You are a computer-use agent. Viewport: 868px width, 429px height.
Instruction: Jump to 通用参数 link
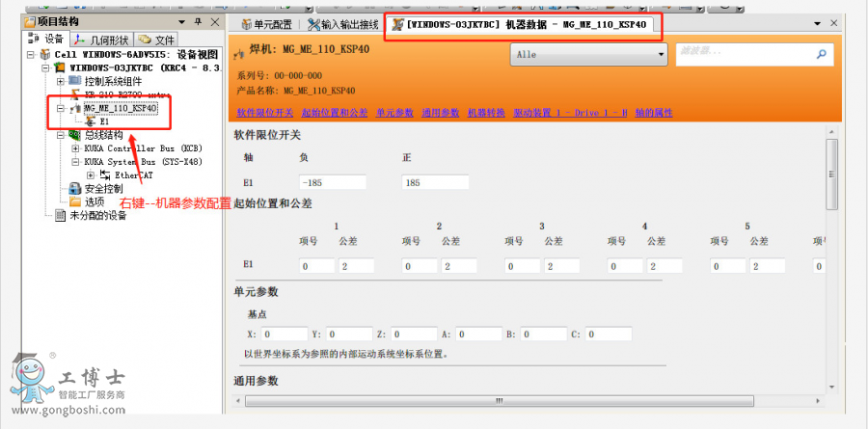440,113
